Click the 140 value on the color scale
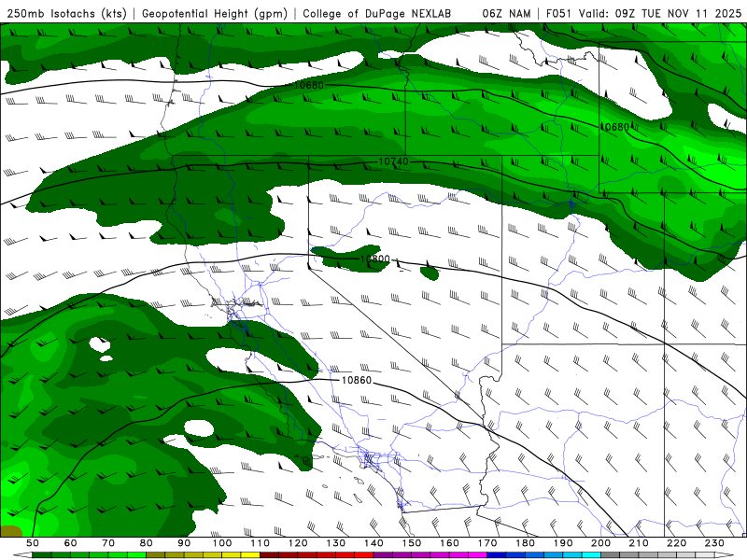Screen dimensions: 747x560 click(373, 543)
